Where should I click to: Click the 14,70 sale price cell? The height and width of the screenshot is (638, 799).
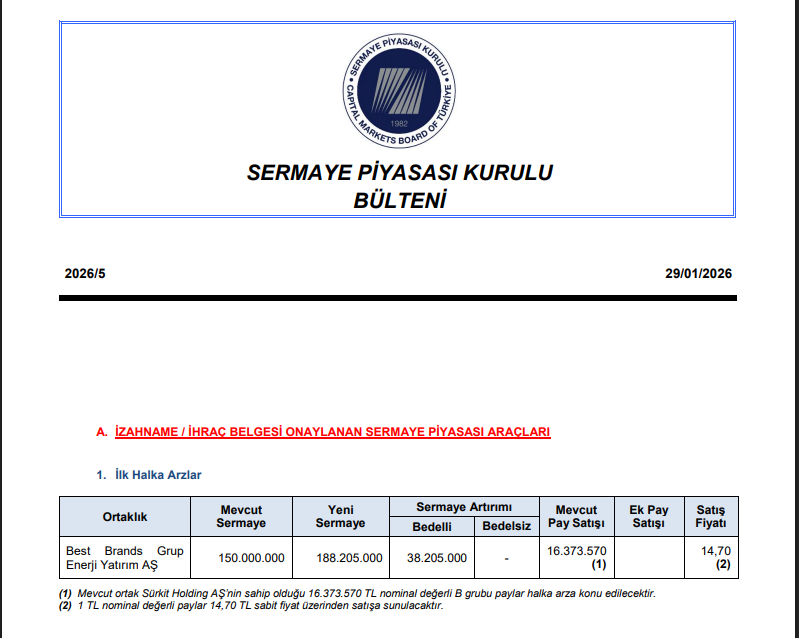click(711, 557)
